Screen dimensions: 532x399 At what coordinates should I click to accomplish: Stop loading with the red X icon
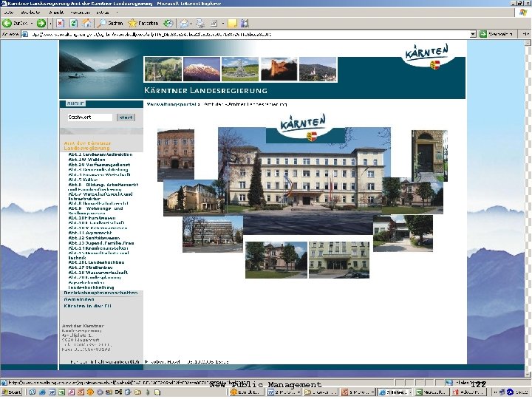pyautogui.click(x=60, y=24)
